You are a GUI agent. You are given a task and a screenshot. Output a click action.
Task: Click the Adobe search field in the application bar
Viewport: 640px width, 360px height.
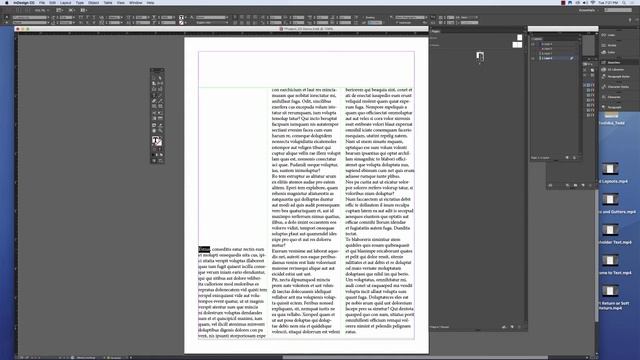click(x=618, y=10)
